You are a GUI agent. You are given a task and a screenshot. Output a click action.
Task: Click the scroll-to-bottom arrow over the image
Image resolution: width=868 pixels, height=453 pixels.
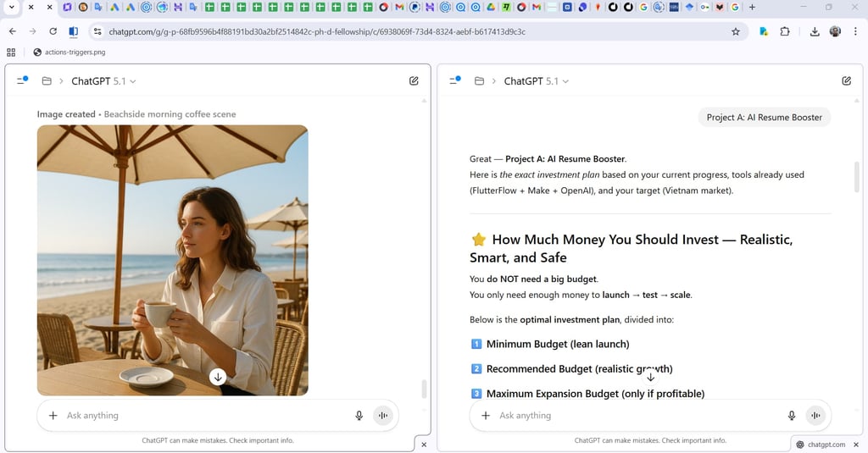(218, 377)
